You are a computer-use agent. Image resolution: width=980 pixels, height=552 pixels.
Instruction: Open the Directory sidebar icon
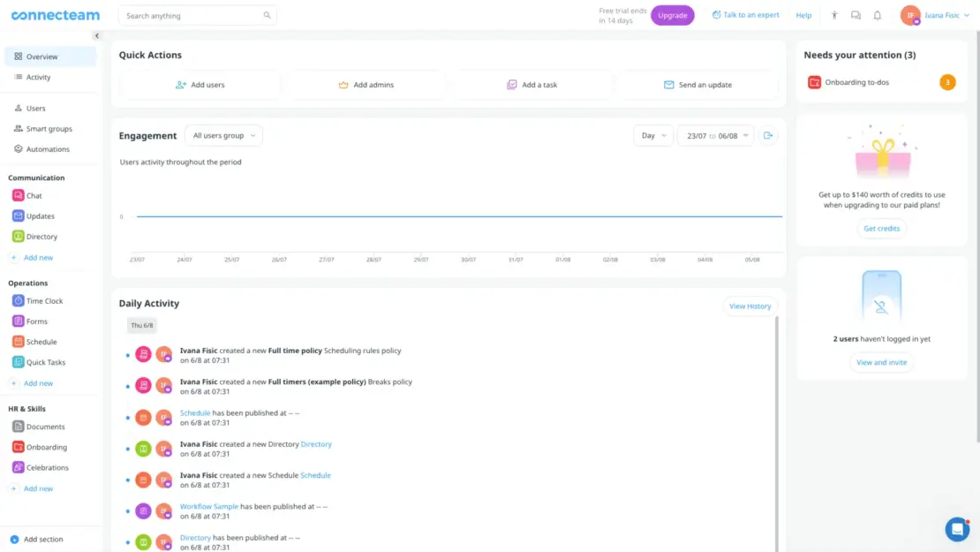click(19, 237)
